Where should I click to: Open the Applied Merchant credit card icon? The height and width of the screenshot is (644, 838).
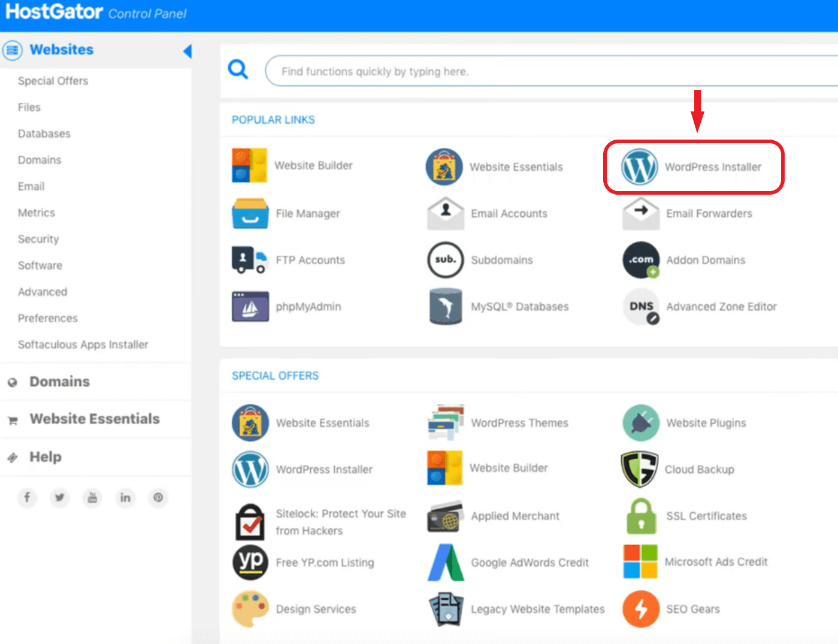click(446, 516)
